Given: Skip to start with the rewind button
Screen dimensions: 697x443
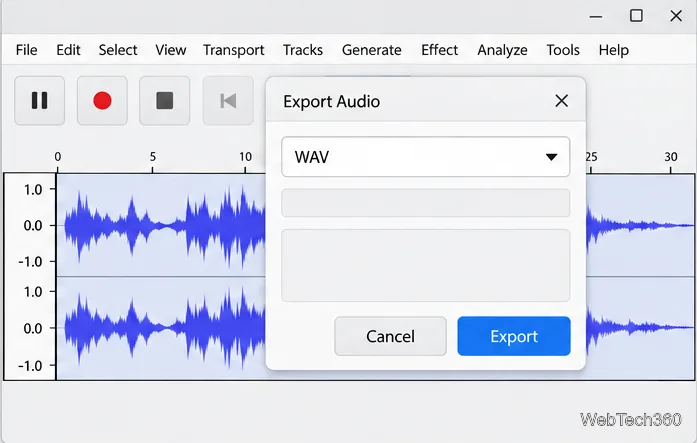Looking at the screenshot, I should [228, 100].
